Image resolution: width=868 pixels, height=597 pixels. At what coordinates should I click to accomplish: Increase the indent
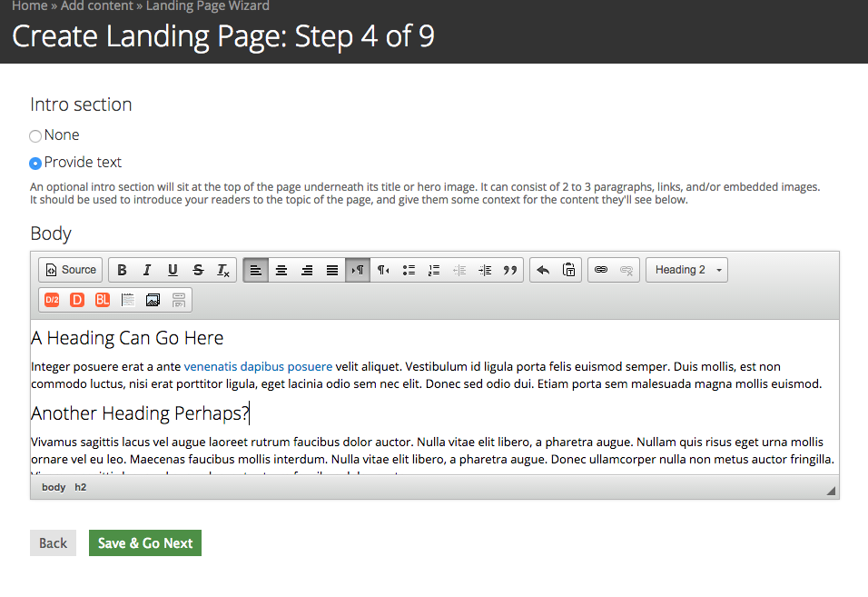485,270
